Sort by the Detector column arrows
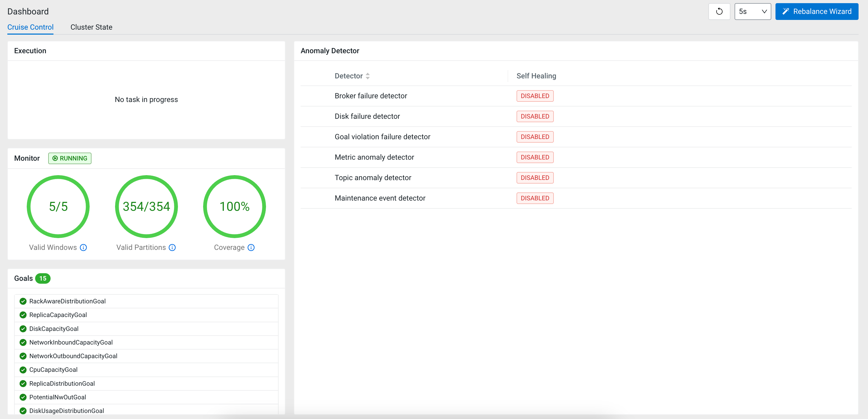Viewport: 868px width, 419px height. pyautogui.click(x=368, y=76)
